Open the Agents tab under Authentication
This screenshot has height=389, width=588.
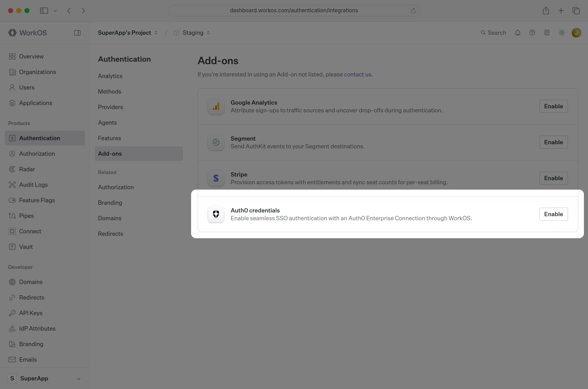click(139, 123)
